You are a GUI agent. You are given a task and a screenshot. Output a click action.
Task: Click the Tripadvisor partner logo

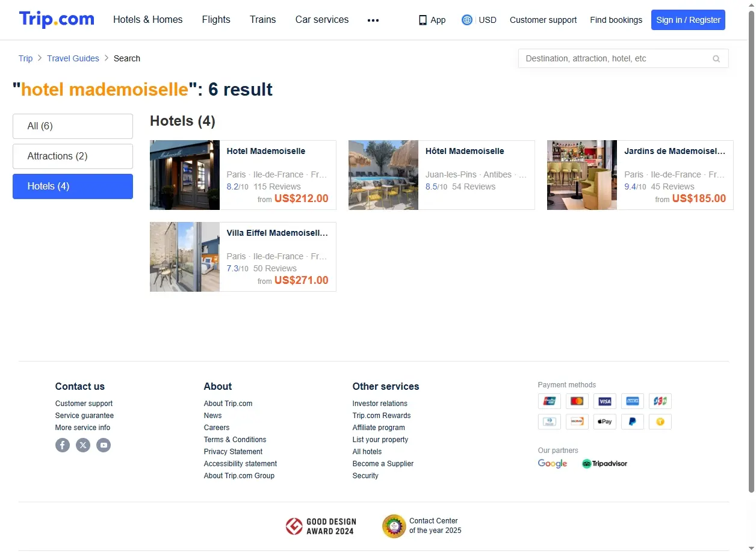[605, 464]
